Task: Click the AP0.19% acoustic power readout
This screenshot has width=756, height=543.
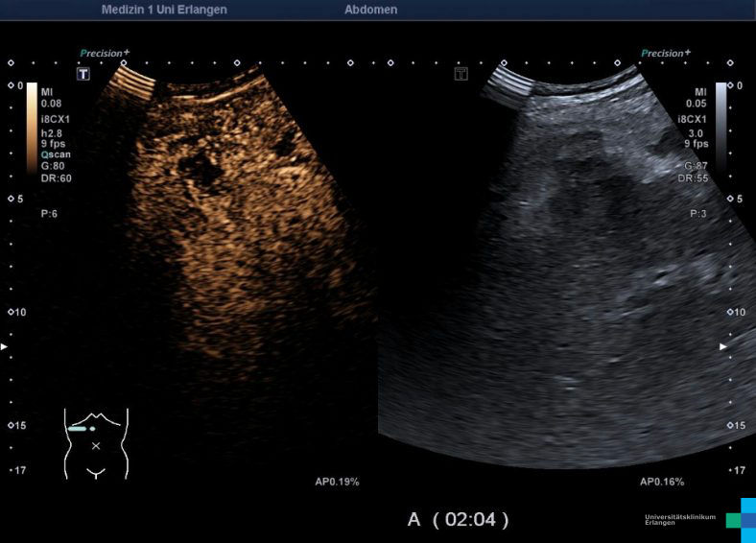Action: pyautogui.click(x=337, y=482)
